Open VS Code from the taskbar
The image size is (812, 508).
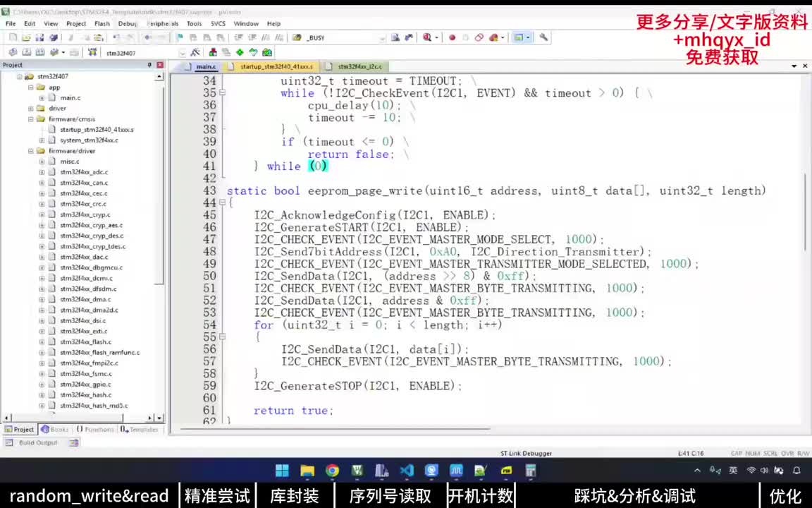[407, 470]
